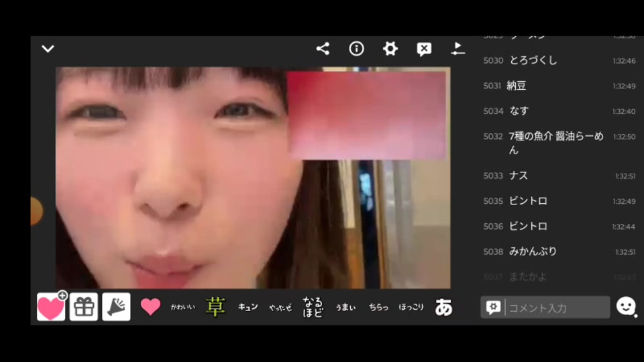Click the comment number 5033

[493, 176]
